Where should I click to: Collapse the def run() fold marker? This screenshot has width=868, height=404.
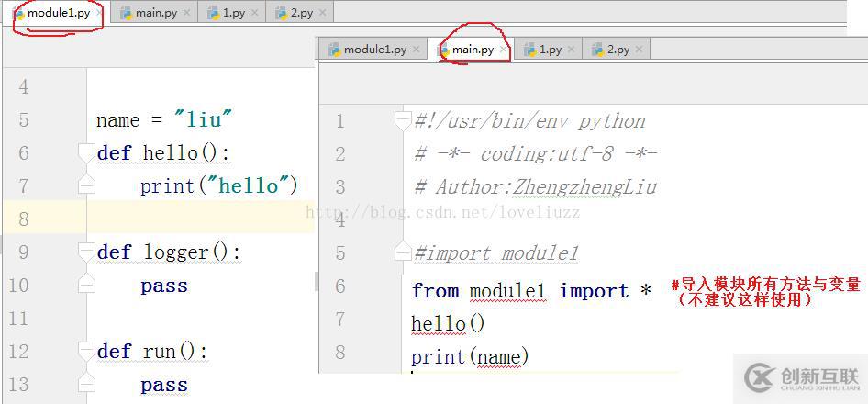86,352
